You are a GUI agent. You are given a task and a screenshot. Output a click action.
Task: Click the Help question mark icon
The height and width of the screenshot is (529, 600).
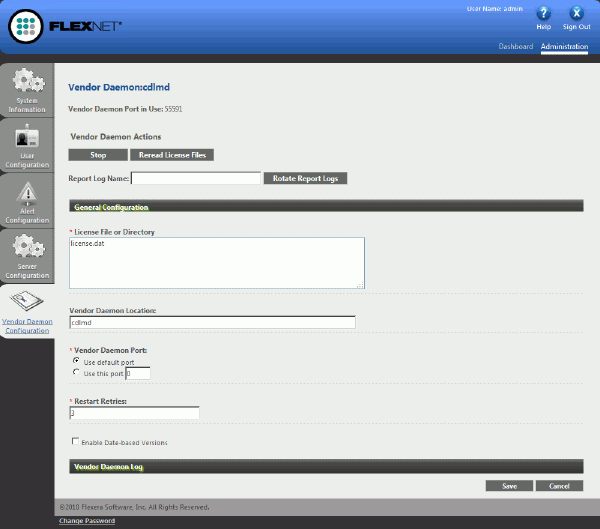click(544, 14)
